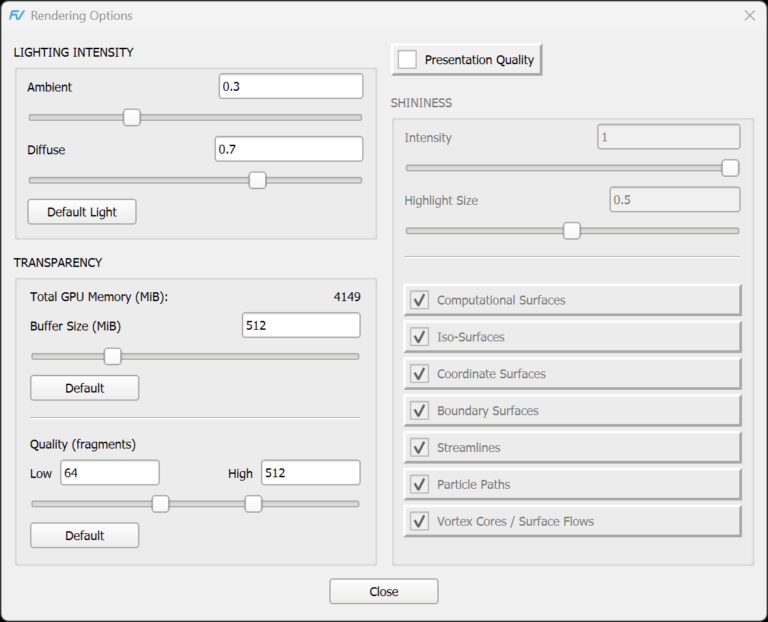
Task: Toggle the Streamlines checkbox
Action: pos(419,447)
